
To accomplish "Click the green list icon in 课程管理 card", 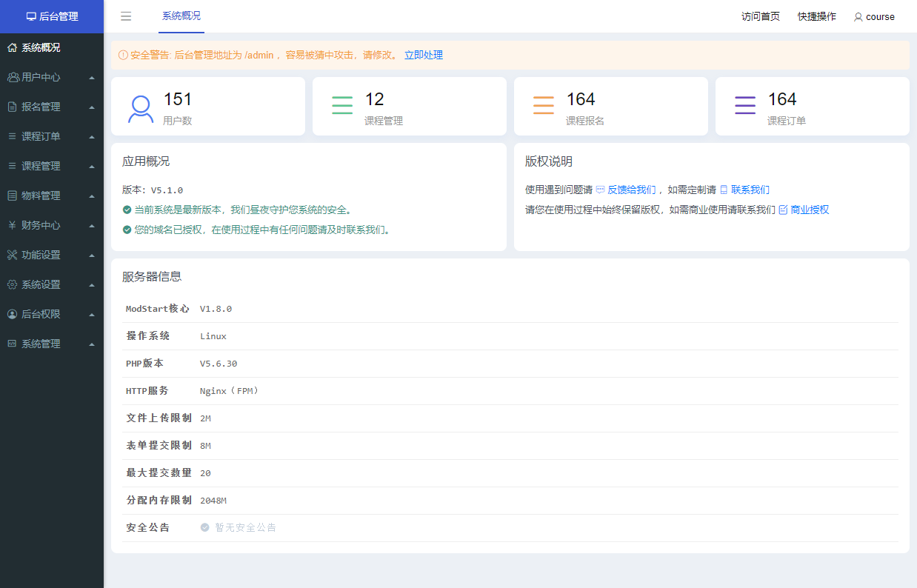I will (342, 105).
